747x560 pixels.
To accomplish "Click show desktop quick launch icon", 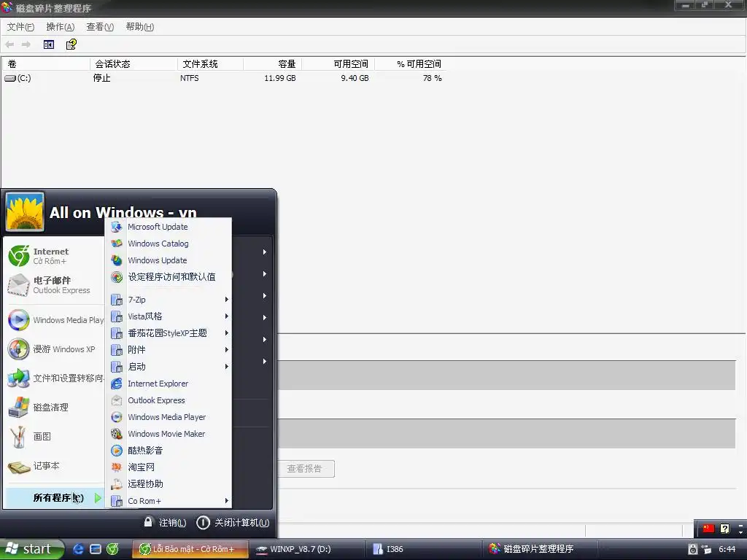I will pyautogui.click(x=96, y=549).
